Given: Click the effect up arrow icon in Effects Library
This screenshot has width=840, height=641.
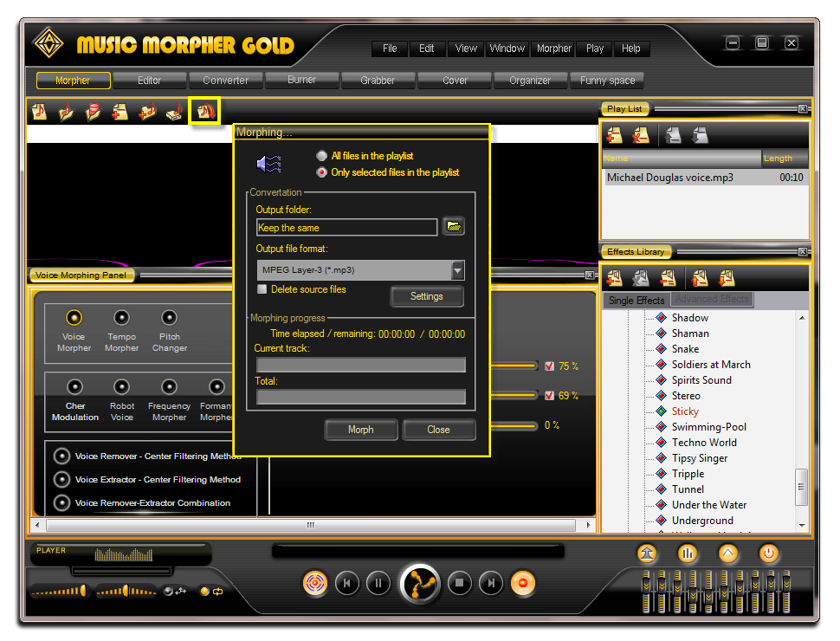Looking at the screenshot, I should coord(700,278).
